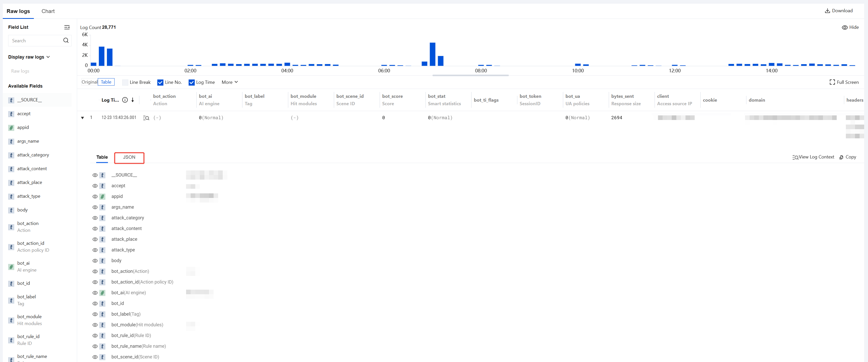The width and height of the screenshot is (868, 362).
Task: Click the histogram horizontal scrollbar
Action: tap(470, 75)
